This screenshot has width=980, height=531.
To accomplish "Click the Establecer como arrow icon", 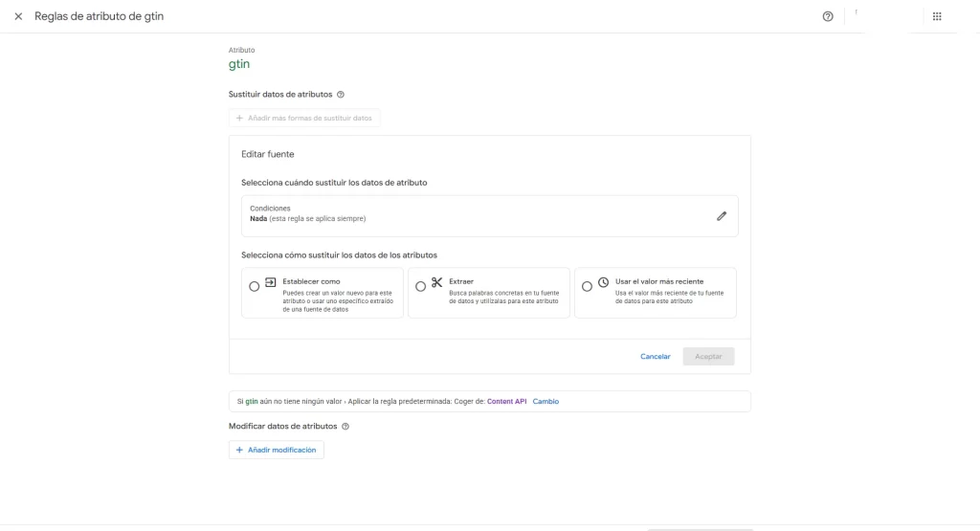I will pyautogui.click(x=271, y=282).
